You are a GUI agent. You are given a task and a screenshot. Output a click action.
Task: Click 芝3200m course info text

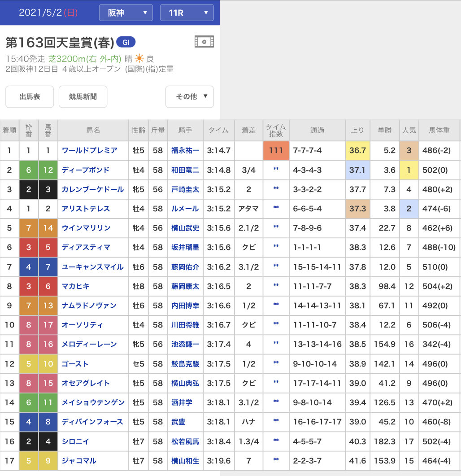(x=85, y=59)
